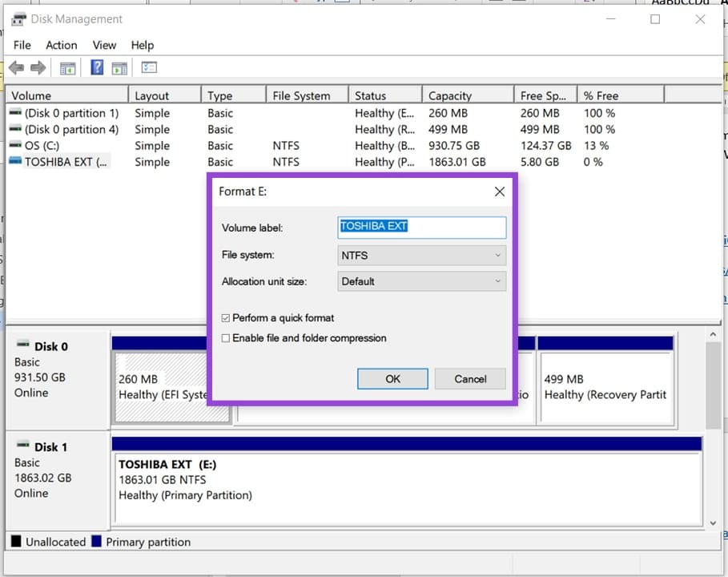Click the forward navigation arrow
This screenshot has width=728, height=577.
point(38,68)
